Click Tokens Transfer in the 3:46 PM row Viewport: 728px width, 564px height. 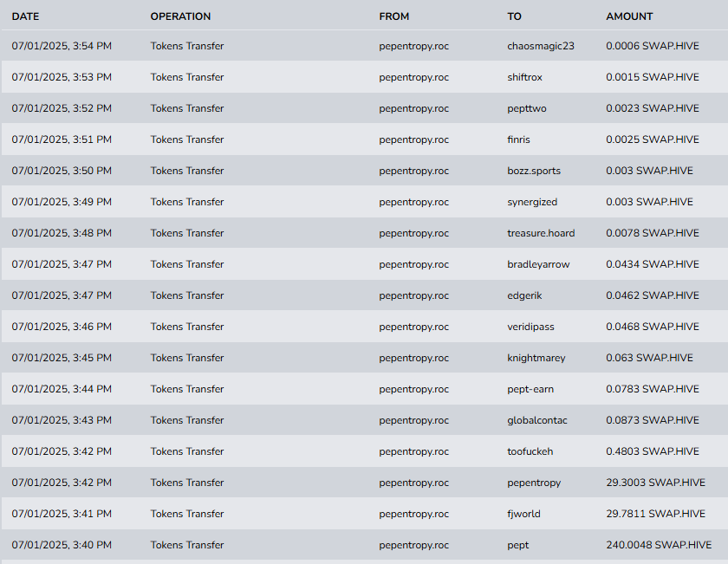coord(186,327)
